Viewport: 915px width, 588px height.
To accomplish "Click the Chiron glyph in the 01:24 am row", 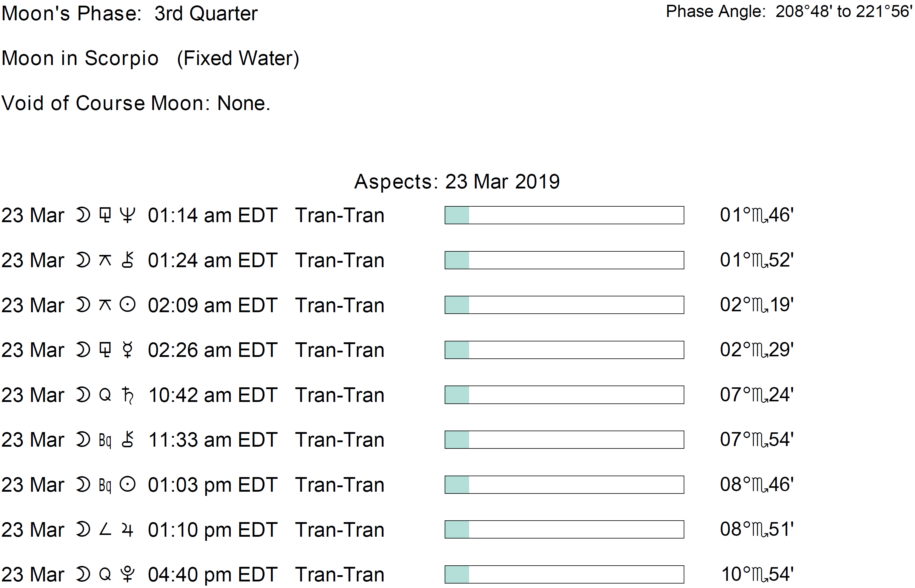I will [127, 260].
